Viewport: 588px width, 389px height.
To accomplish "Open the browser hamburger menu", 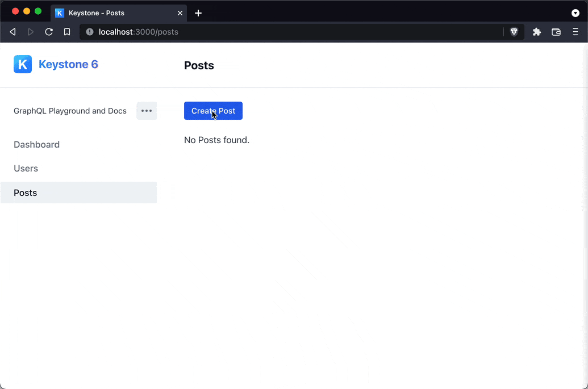I will click(x=576, y=32).
